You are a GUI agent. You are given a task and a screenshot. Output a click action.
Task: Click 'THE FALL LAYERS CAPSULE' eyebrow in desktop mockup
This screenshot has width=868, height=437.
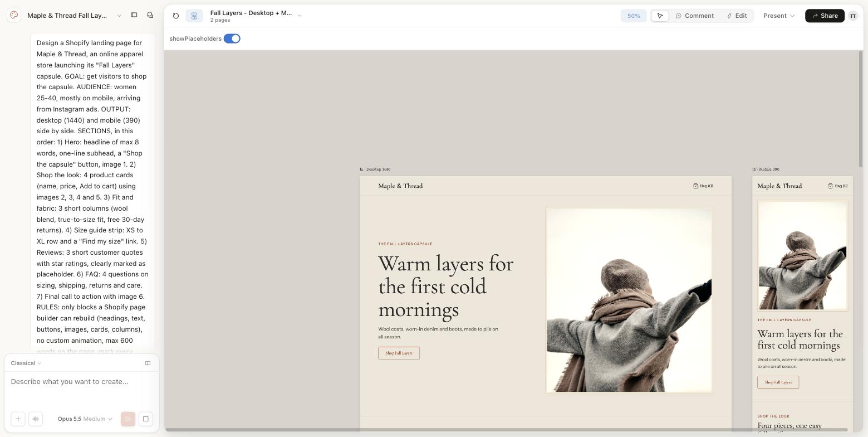(x=405, y=244)
